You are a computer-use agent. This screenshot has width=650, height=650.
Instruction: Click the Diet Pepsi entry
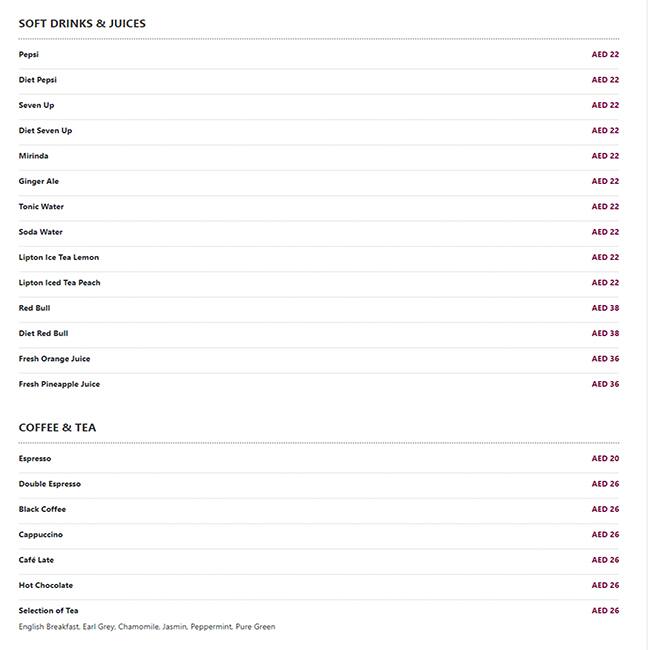tap(38, 80)
